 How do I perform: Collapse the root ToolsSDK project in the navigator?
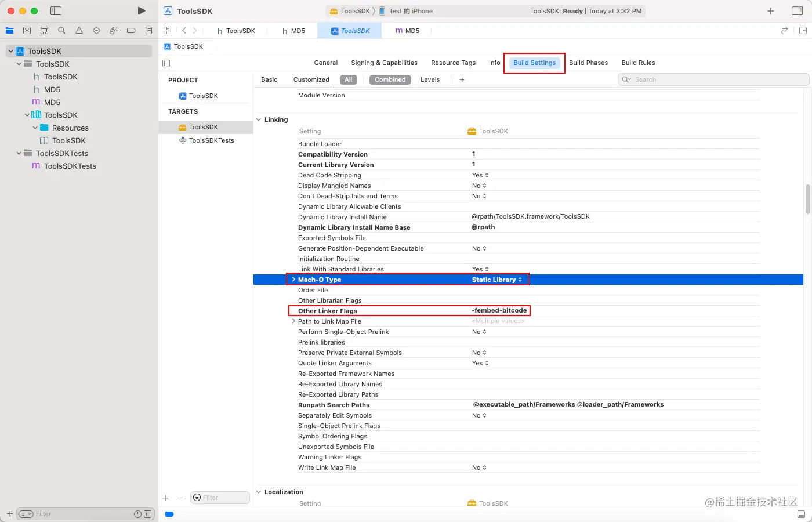pyautogui.click(x=10, y=51)
